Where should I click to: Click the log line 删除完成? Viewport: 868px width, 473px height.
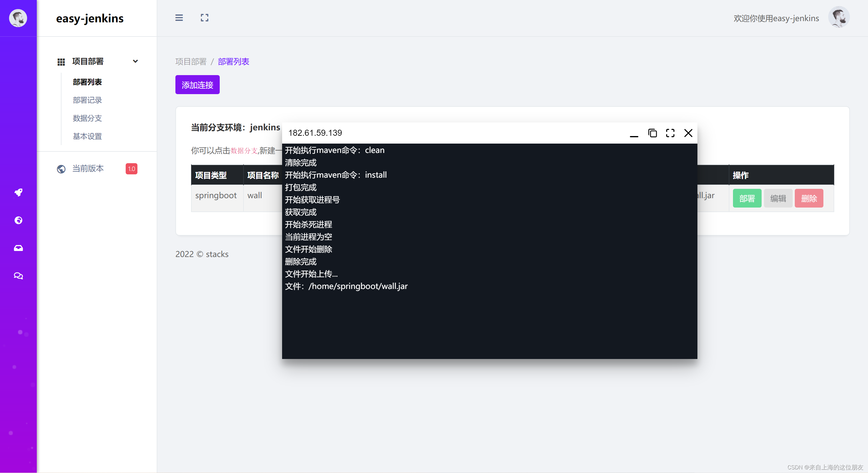(x=300, y=262)
